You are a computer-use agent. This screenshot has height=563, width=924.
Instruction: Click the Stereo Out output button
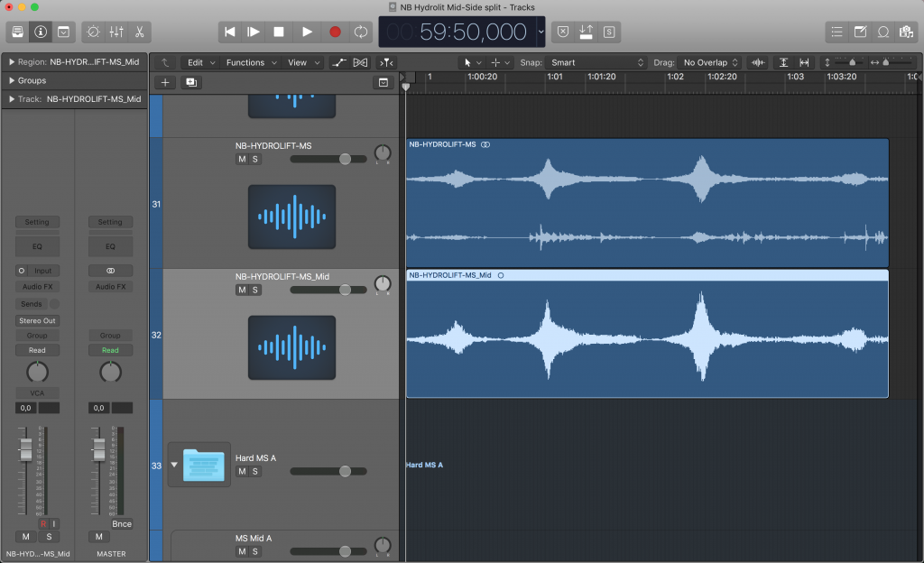tap(37, 320)
